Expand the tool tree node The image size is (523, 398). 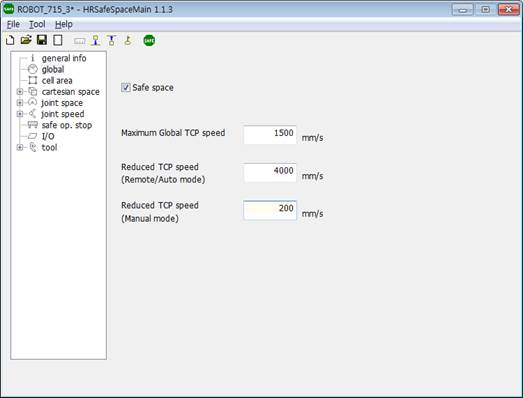pos(20,147)
